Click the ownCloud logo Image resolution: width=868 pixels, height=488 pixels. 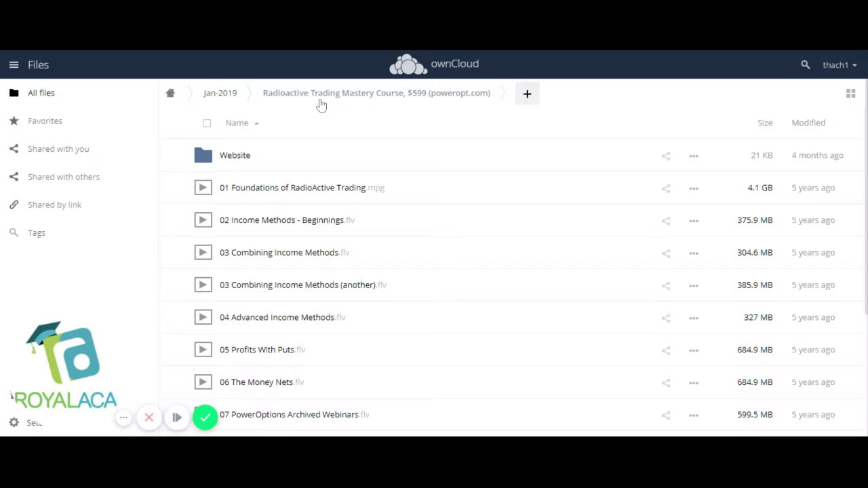coord(434,64)
